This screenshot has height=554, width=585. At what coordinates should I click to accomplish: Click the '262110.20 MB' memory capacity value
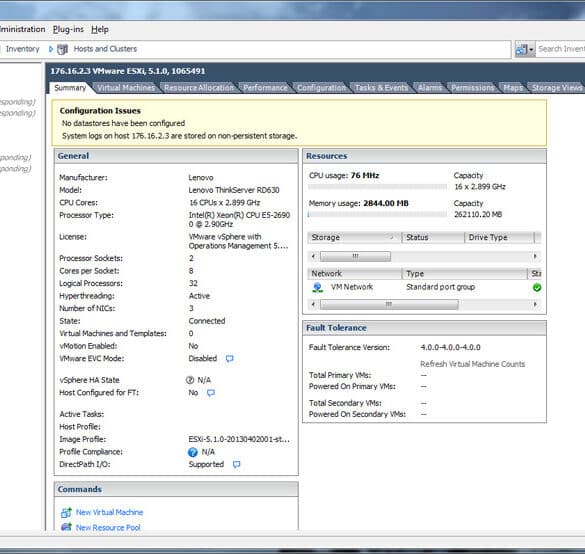point(478,214)
